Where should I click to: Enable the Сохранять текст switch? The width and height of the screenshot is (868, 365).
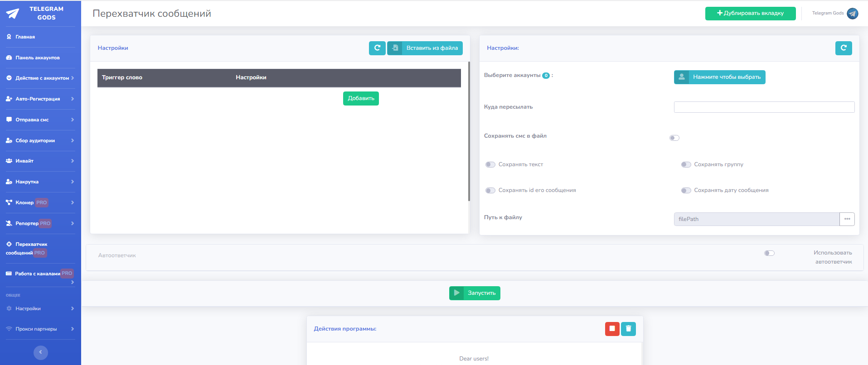(490, 164)
